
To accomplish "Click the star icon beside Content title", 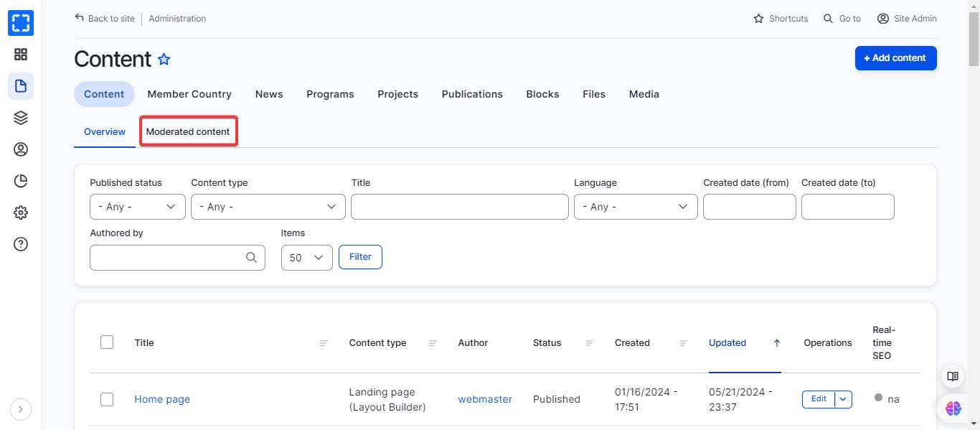I will pyautogui.click(x=164, y=60).
